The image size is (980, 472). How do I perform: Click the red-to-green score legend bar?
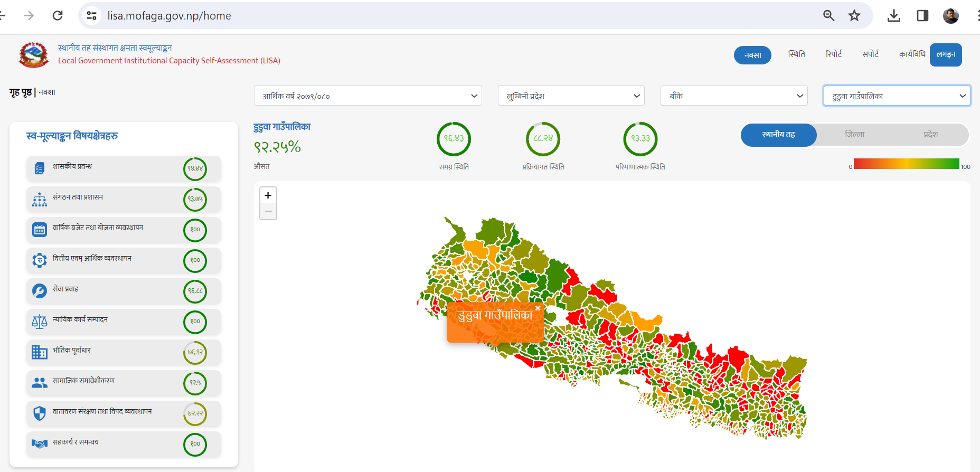pyautogui.click(x=906, y=164)
